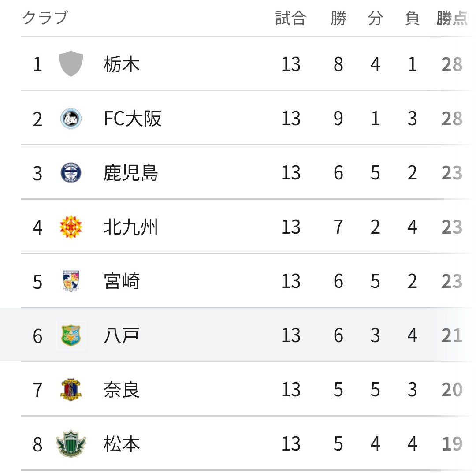This screenshot has width=476, height=473.
Task: Click the 試合 column header
Action: coord(291,18)
